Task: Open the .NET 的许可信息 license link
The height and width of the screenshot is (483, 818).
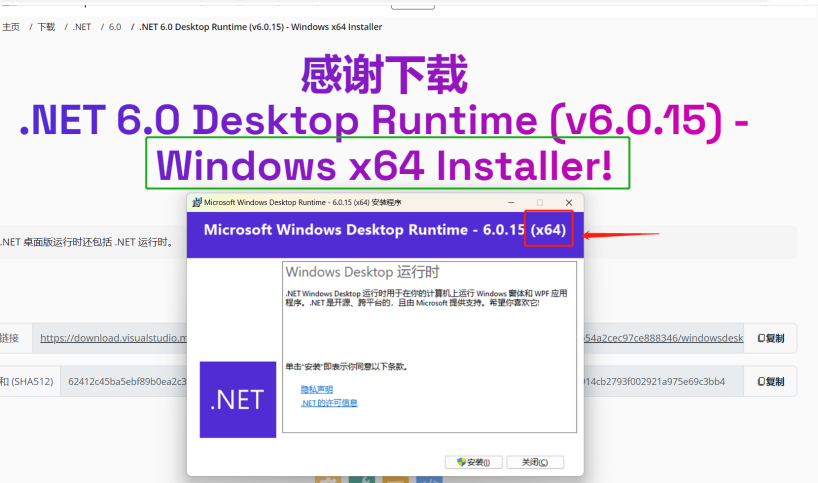Action: (329, 403)
